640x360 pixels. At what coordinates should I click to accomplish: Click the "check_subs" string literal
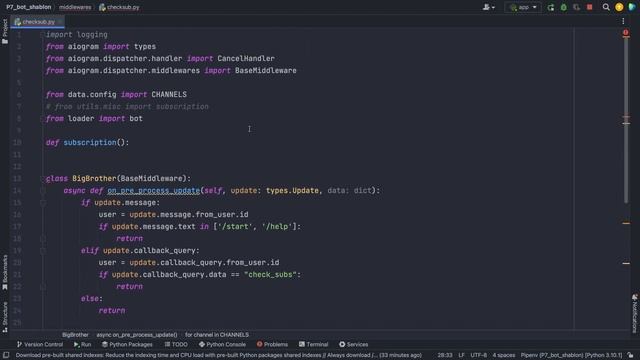(270, 275)
